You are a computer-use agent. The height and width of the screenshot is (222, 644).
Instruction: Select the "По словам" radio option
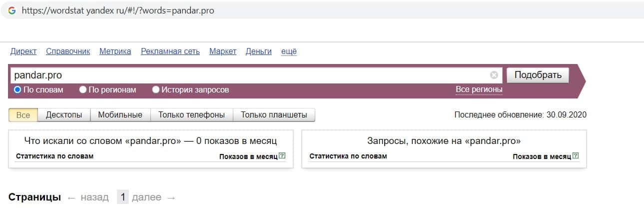pyautogui.click(x=17, y=90)
